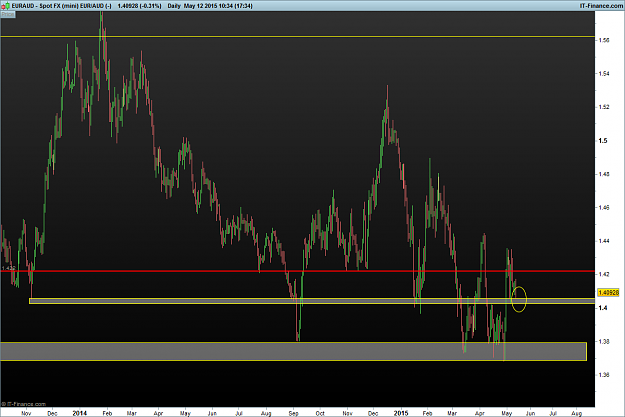Image resolution: width=625 pixels, height=417 pixels.
Task: Click the Daily timeframe label
Action: pyautogui.click(x=174, y=6)
